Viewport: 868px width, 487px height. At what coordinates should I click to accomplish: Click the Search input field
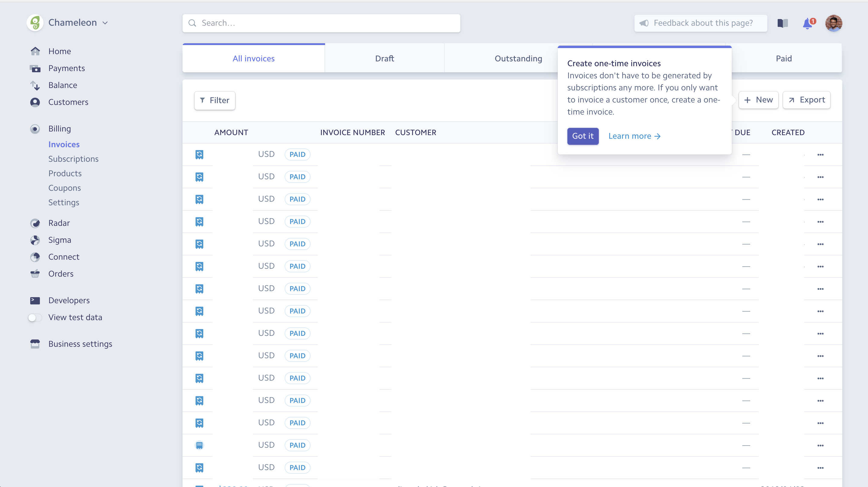[321, 23]
